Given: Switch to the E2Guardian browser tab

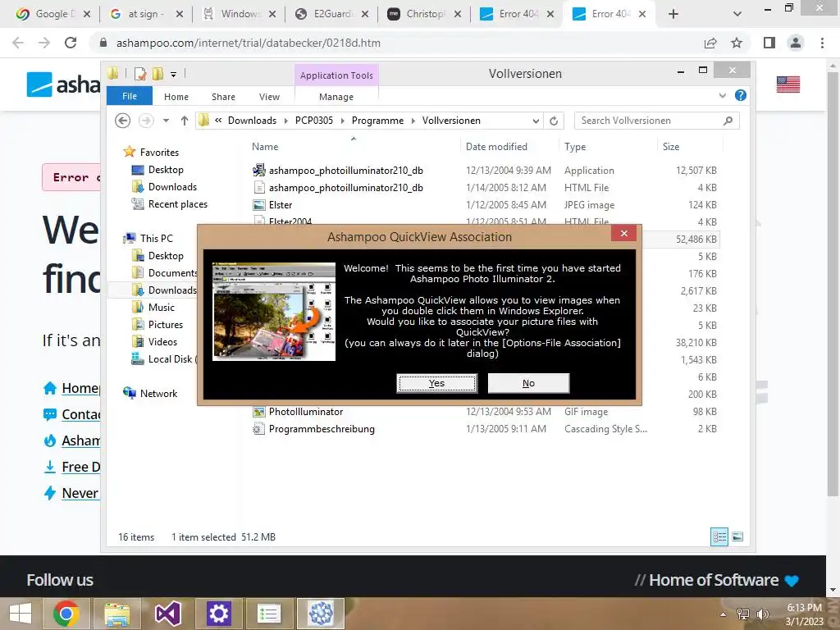Looking at the screenshot, I should pyautogui.click(x=331, y=14).
